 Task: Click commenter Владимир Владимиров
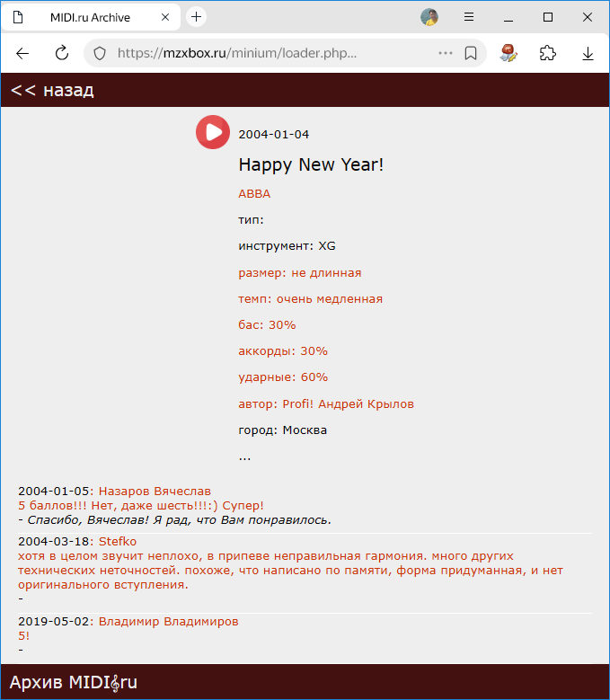click(168, 622)
